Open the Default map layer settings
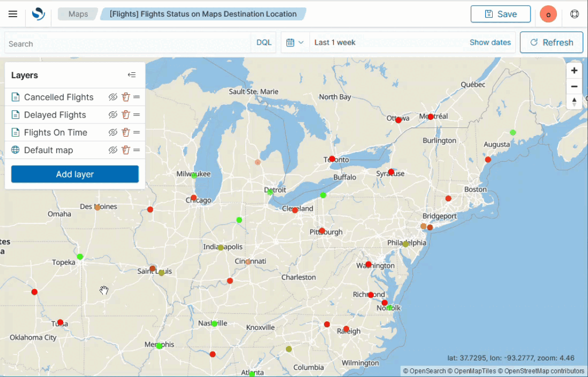Screen dimensions: 588x377 pyautogui.click(x=48, y=150)
